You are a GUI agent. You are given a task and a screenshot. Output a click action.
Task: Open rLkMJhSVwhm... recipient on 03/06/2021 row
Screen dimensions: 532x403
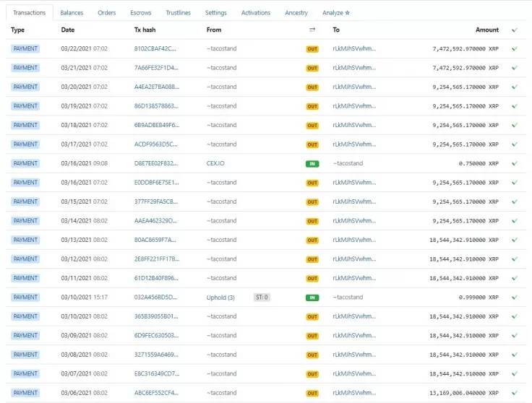(x=354, y=393)
